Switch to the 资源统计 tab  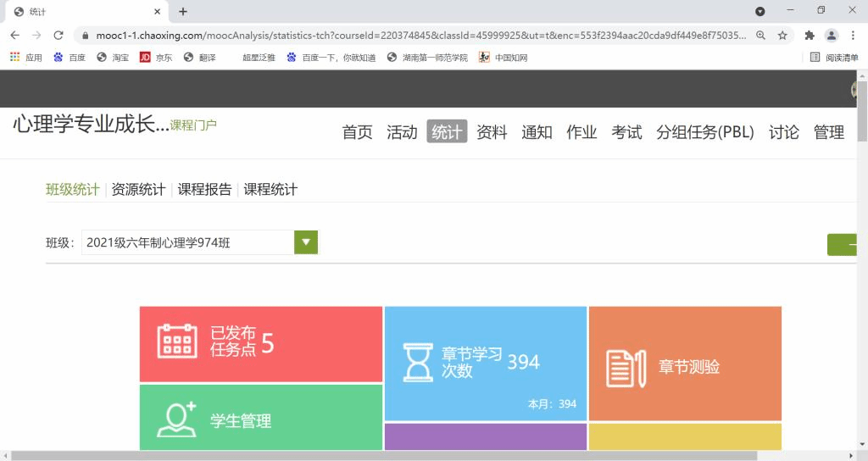coord(138,190)
